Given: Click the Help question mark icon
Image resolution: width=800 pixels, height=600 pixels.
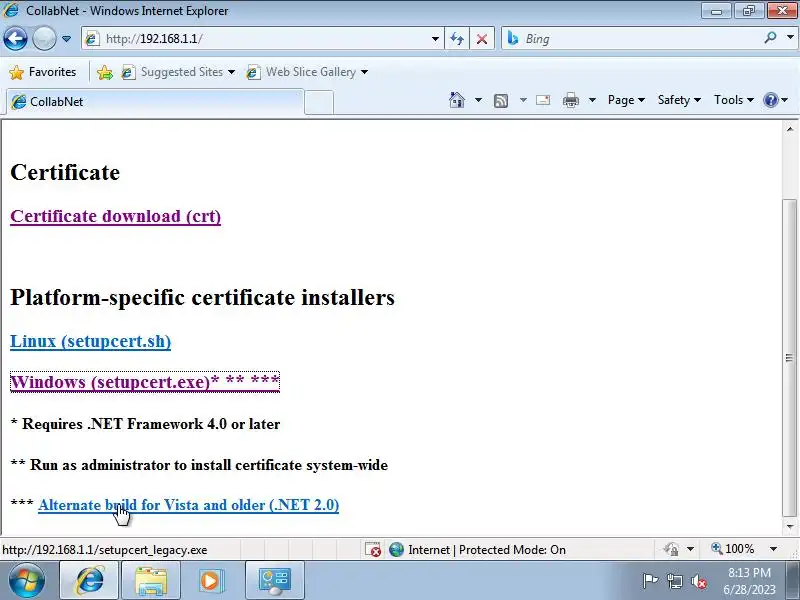Looking at the screenshot, I should 770,100.
